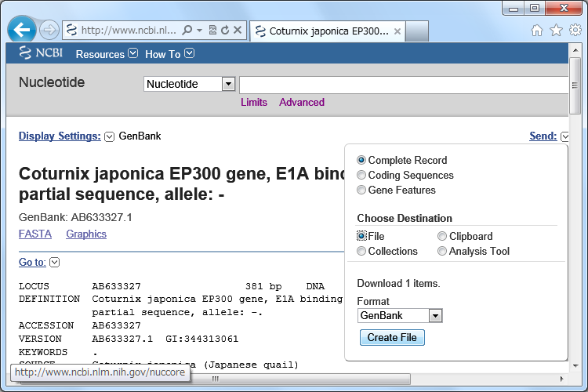Click the Create File button
588x392 pixels.
click(392, 337)
